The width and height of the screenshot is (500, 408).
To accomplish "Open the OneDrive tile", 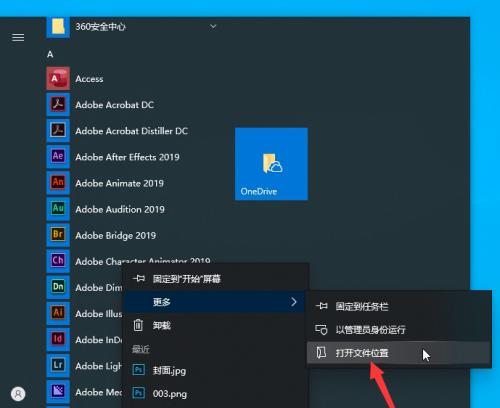I will (271, 164).
